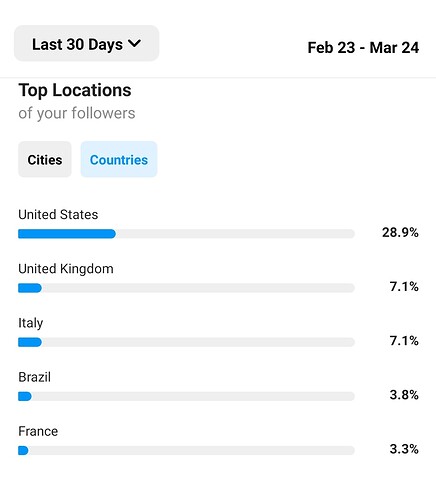Click the chevron beside Last 30 Days
Screen dimensions: 436x500
[x=135, y=43]
